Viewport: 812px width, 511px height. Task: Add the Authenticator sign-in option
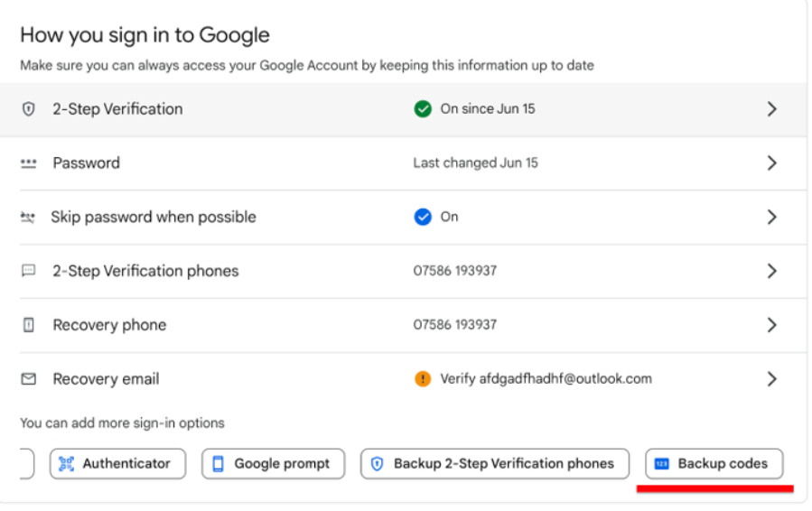point(117,464)
